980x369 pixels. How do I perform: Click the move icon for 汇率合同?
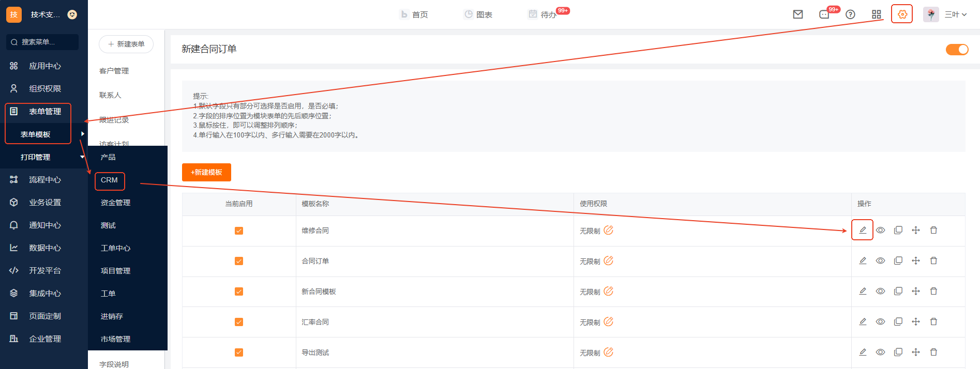tap(916, 322)
